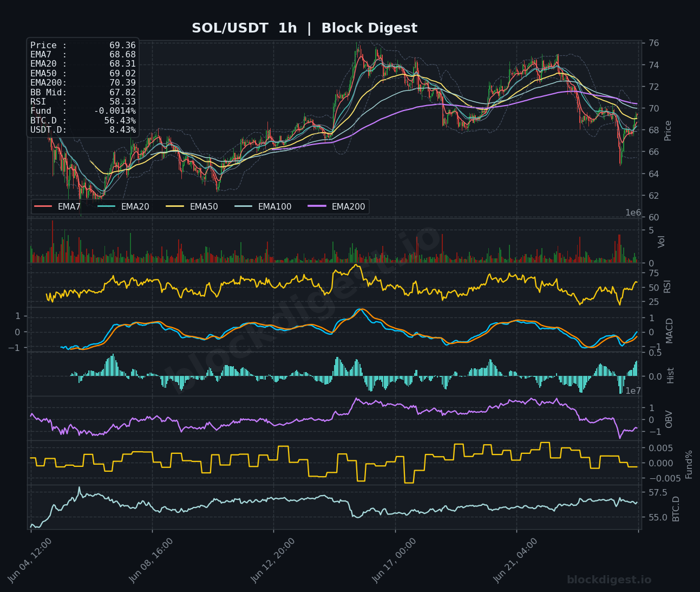Click the pale EMA100 legend line swatch
The width and height of the screenshot is (700, 592).
tap(244, 206)
